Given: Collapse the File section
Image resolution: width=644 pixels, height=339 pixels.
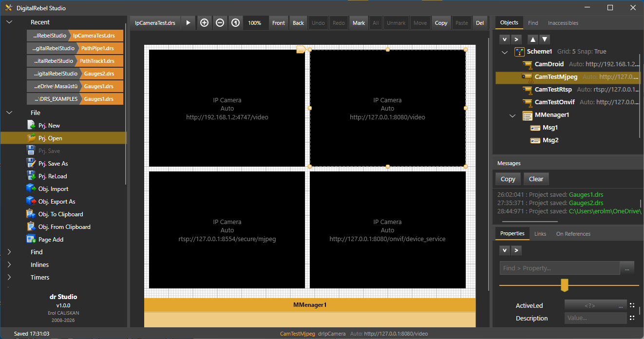Looking at the screenshot, I should point(9,113).
